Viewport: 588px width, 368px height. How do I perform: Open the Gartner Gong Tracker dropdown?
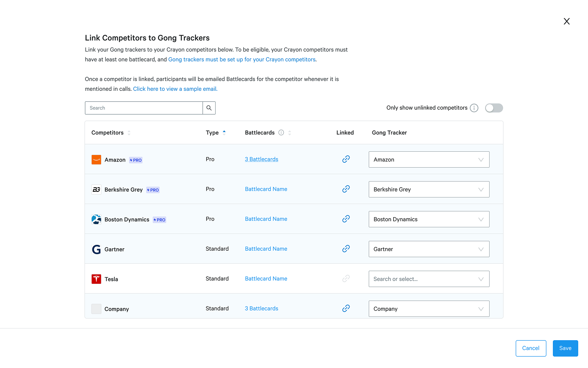click(429, 249)
